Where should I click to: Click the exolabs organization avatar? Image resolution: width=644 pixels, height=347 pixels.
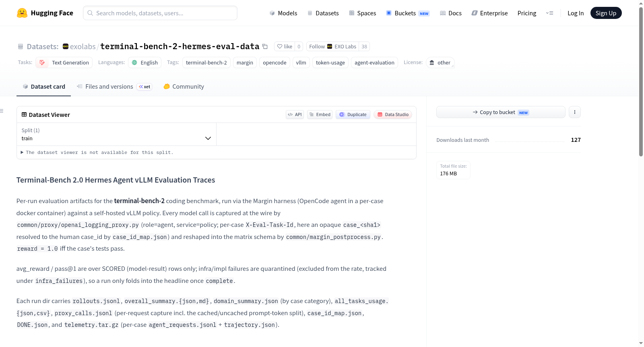click(x=66, y=46)
